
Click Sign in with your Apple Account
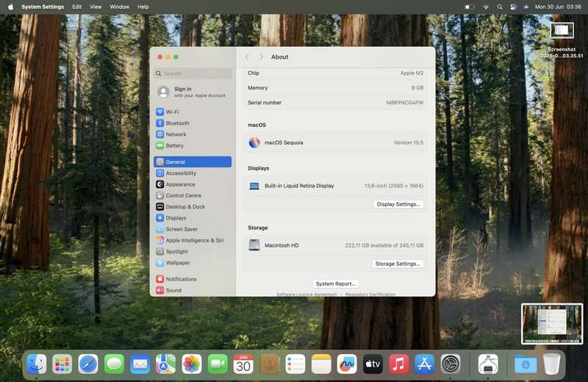193,92
